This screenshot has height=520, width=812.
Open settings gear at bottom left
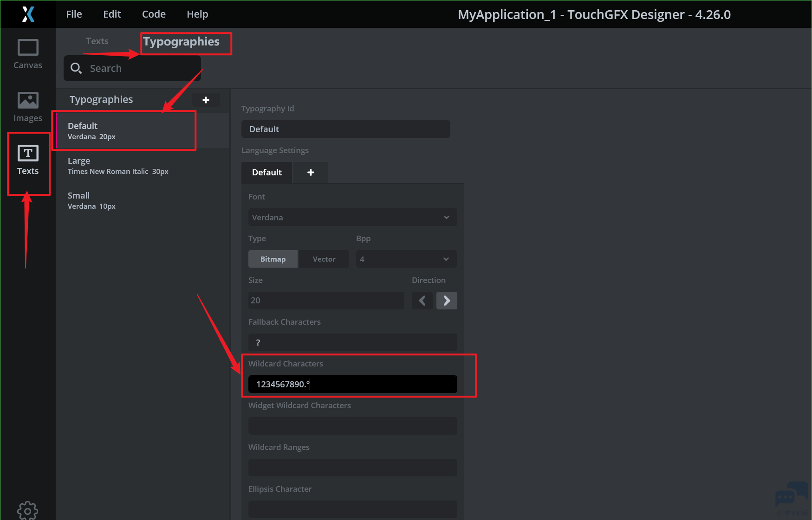click(27, 510)
